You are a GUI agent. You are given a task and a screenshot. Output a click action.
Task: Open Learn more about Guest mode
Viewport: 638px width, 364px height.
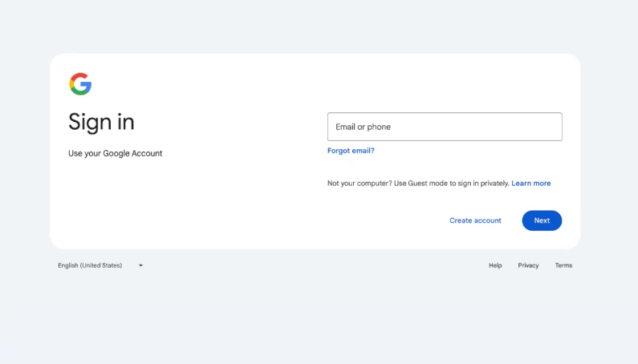531,184
